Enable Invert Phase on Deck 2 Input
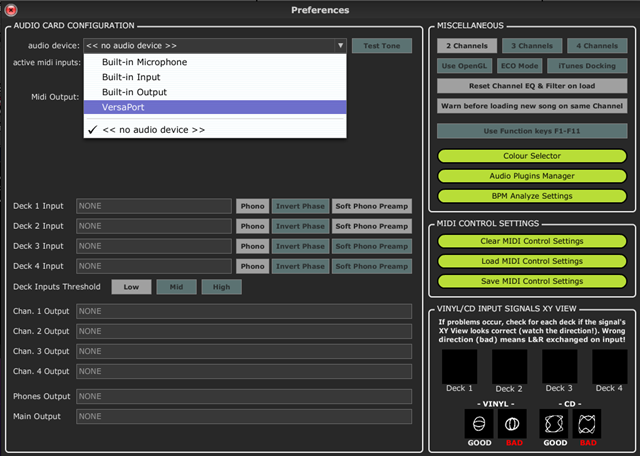The height and width of the screenshot is (456, 640). point(299,226)
